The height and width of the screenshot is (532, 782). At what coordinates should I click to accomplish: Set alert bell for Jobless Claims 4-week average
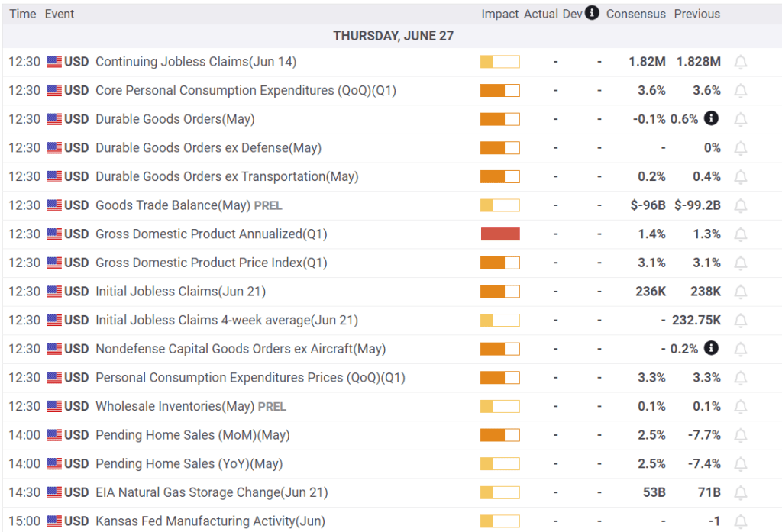[x=741, y=321]
